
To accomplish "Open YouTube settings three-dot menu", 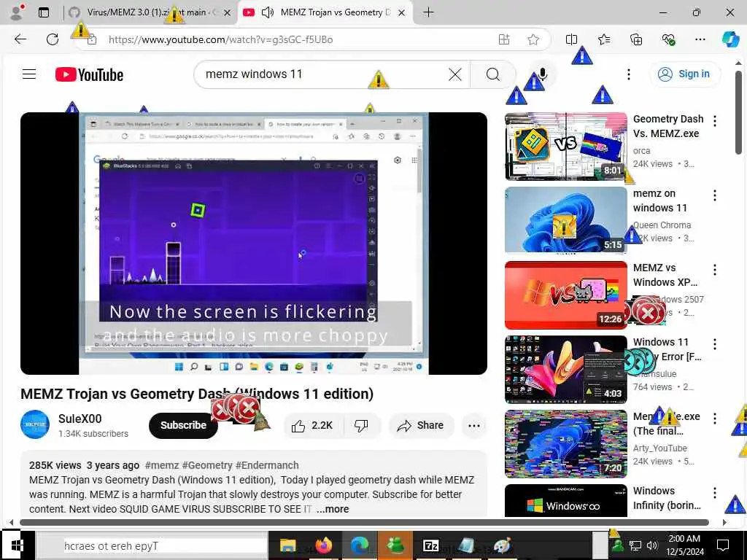I will pos(629,74).
